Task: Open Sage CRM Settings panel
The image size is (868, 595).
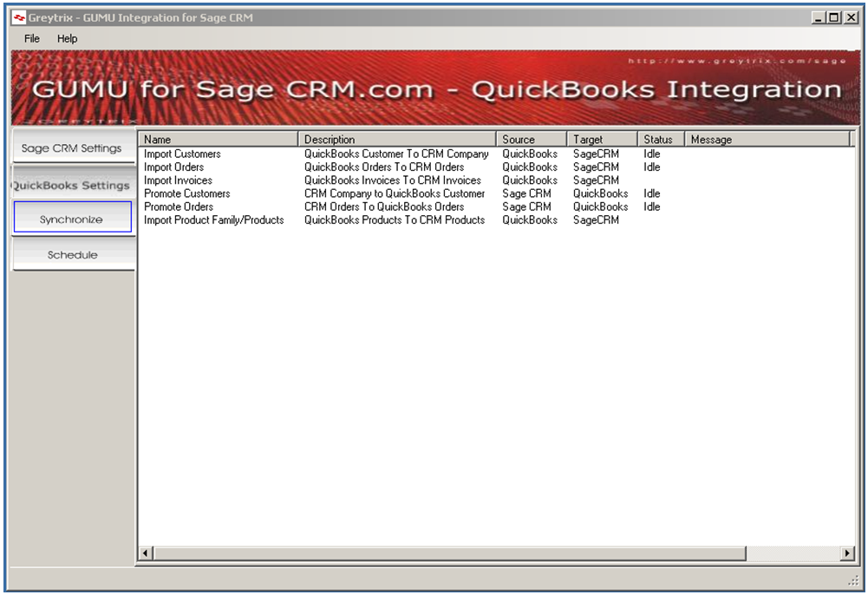Action: 72,147
